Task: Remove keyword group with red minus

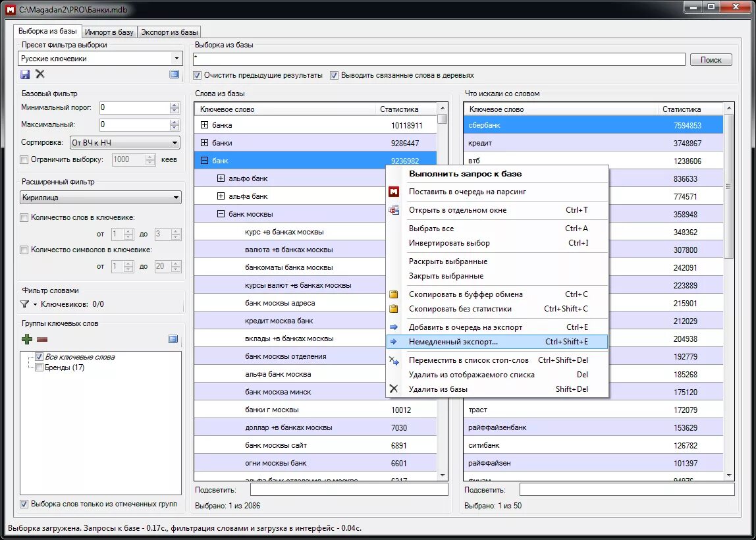Action: click(x=42, y=339)
